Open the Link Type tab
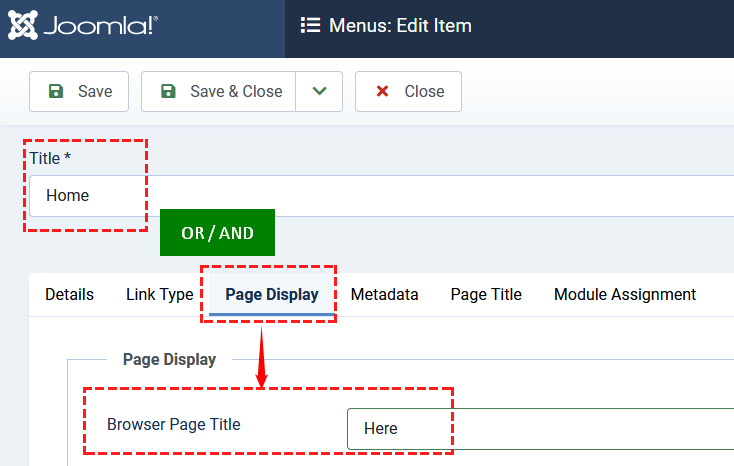 [x=159, y=294]
